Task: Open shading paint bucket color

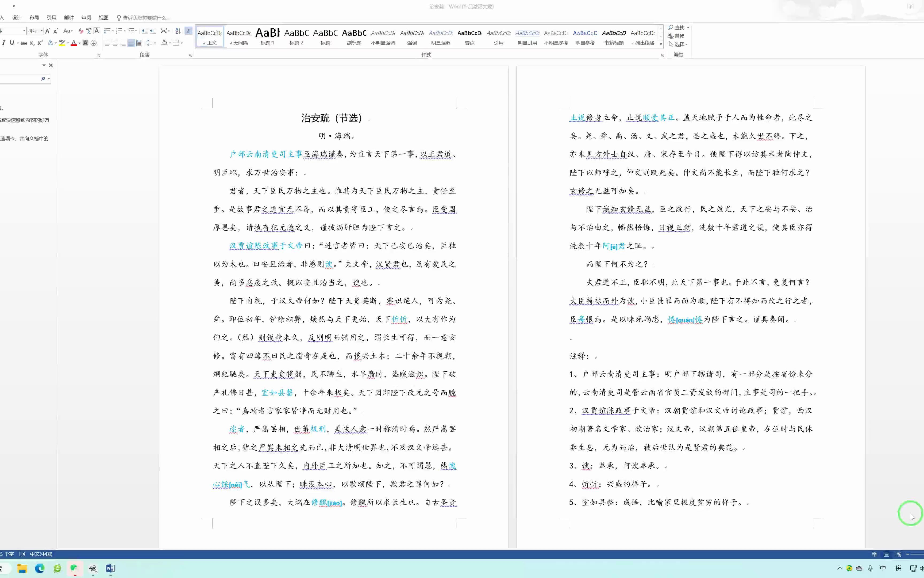Action: tap(164, 43)
